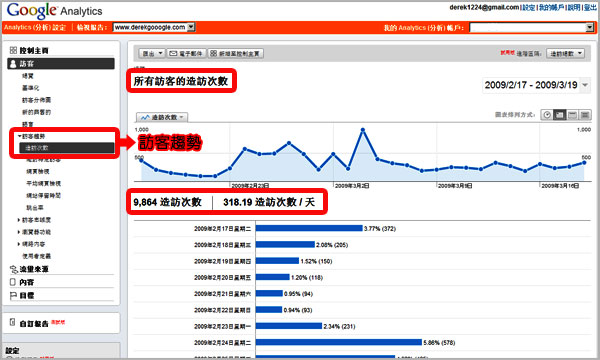Click the 電子郵件 email envelope button
Screen dimensions: 600x360
tap(186, 54)
